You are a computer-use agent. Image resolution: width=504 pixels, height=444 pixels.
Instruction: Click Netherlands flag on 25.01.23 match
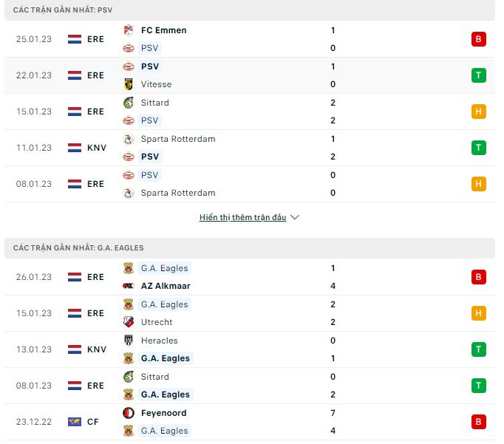tap(75, 39)
